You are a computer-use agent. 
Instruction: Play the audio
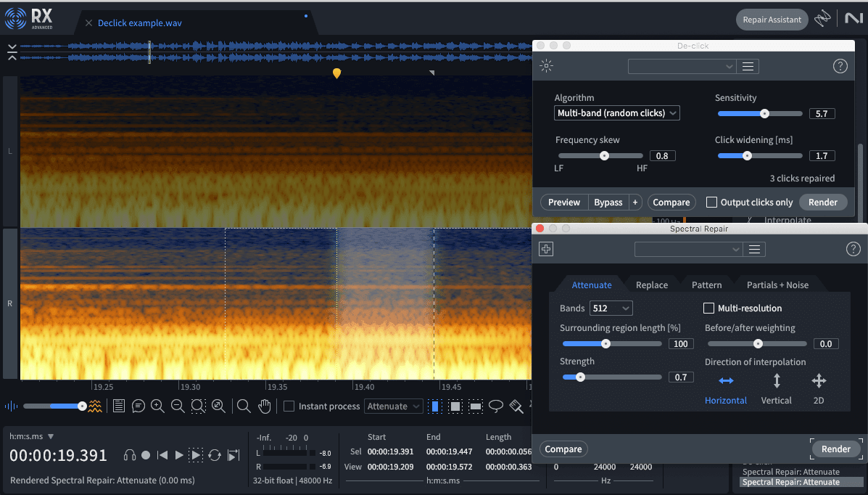coord(179,455)
